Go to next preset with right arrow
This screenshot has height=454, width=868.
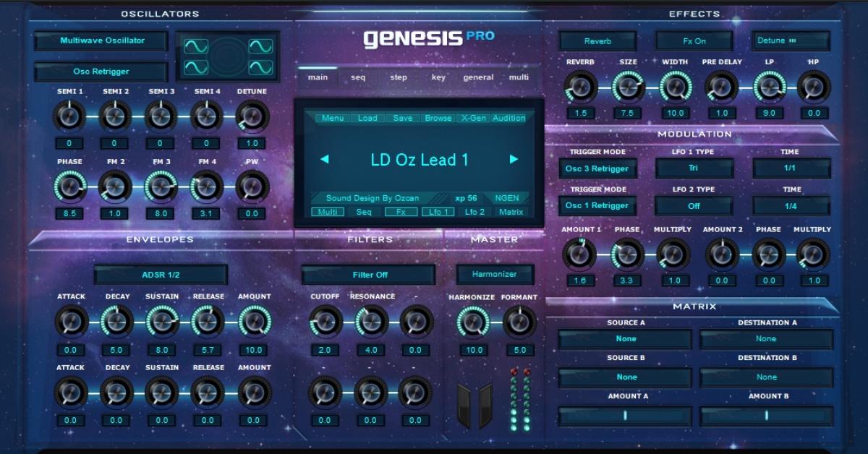click(x=514, y=160)
